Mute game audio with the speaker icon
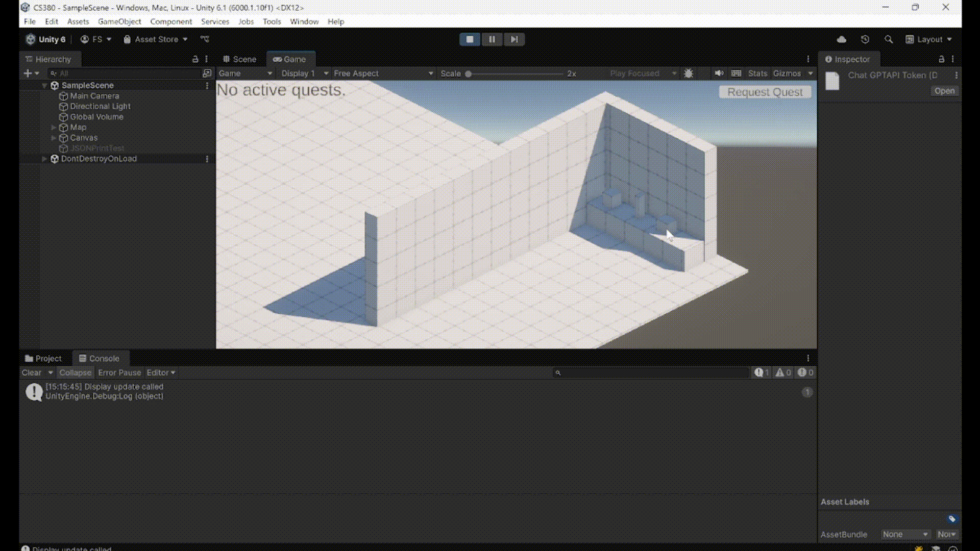980x551 pixels. pyautogui.click(x=719, y=73)
